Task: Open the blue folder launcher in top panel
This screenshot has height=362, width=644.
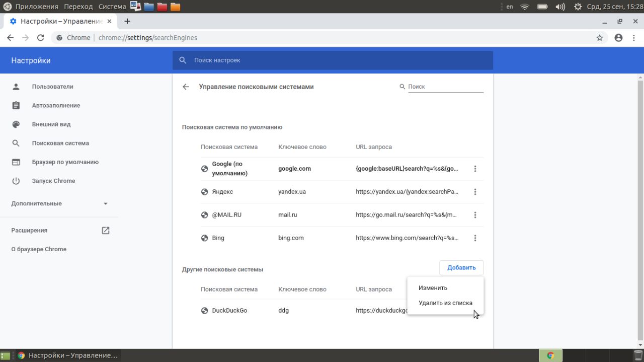Action: [149, 7]
